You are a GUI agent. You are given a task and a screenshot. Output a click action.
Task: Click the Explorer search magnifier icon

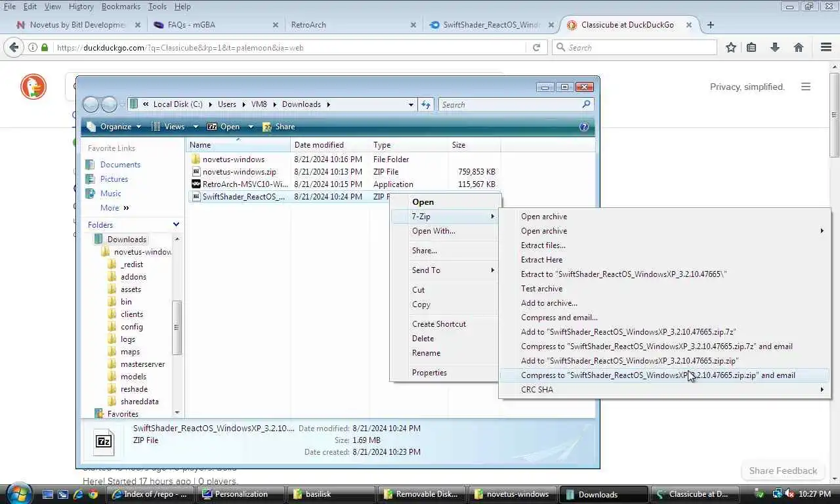[586, 104]
